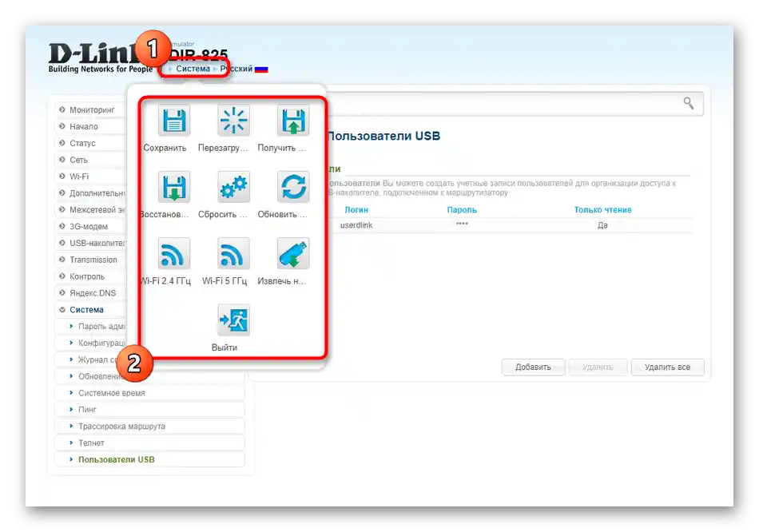Click the Сбросить factory reset gears icon

tap(233, 187)
